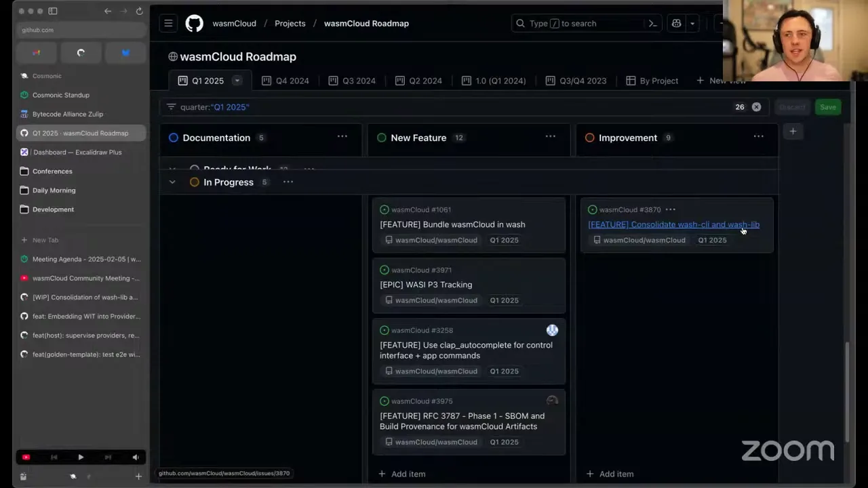
Task: Open Documentation column options menu
Action: tap(342, 137)
